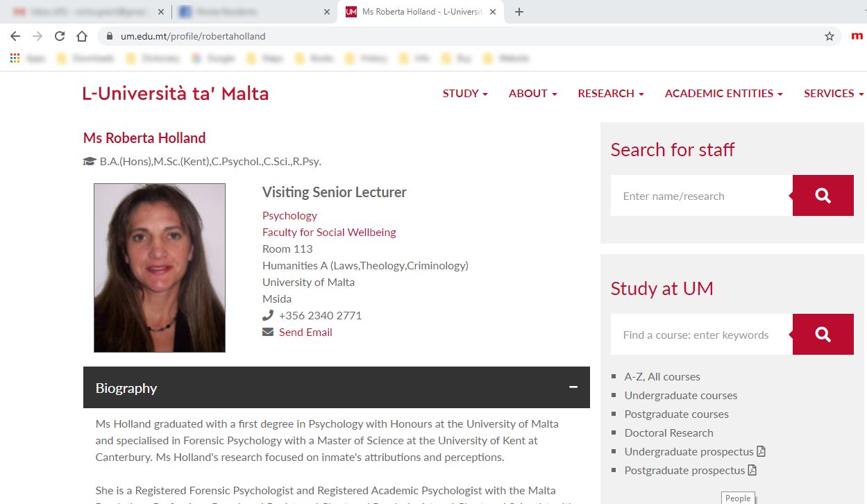
Task: Open the Psychology department link
Action: coord(289,215)
